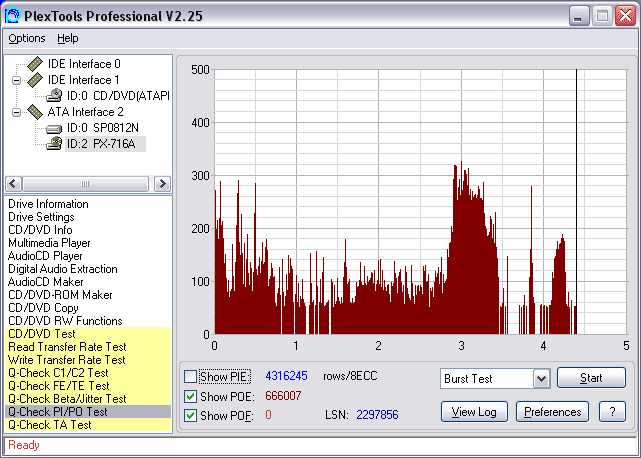The height and width of the screenshot is (458, 641).
Task: Open the Burst Test dropdown arrow
Action: pos(541,379)
